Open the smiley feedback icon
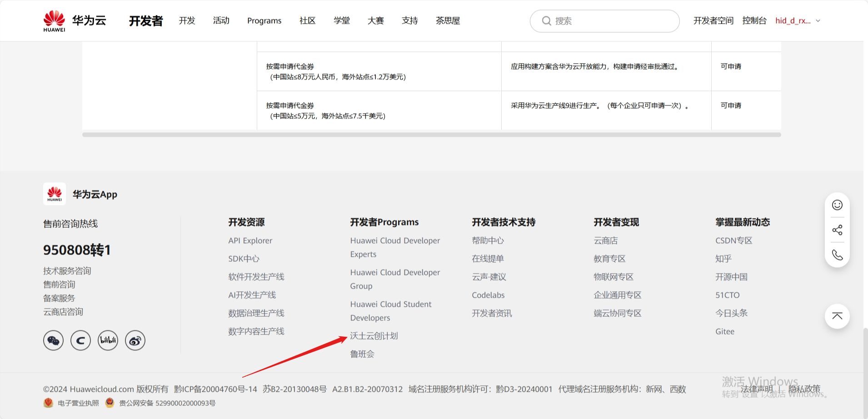868x419 pixels. (837, 205)
